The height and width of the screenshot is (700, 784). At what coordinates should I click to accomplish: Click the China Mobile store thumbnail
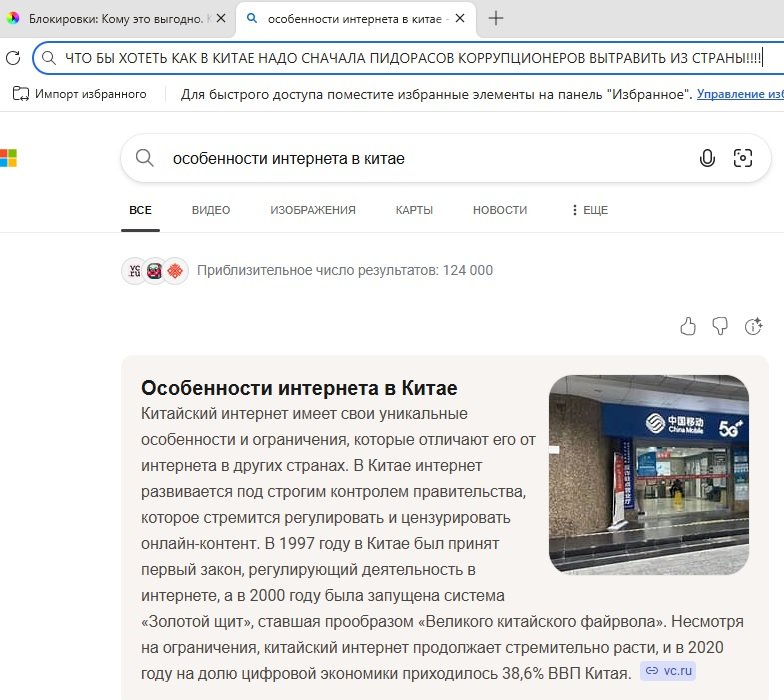648,474
